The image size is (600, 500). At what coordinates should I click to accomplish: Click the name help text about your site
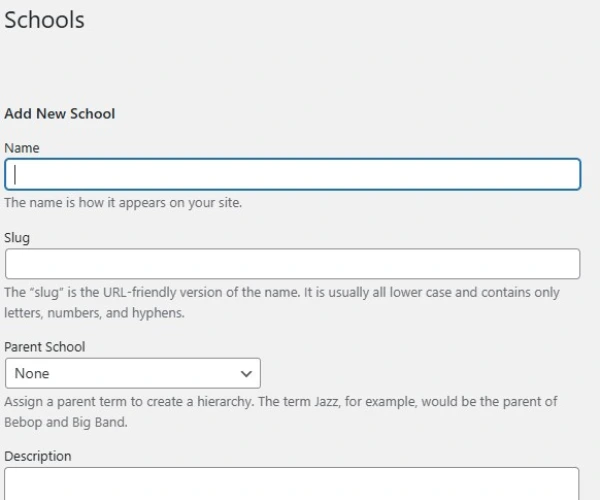point(123,202)
